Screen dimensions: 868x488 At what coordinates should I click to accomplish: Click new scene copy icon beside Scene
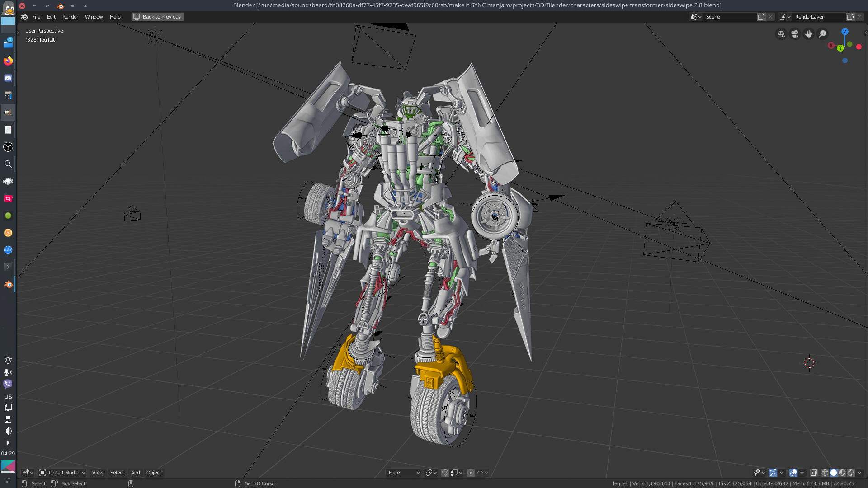pos(761,17)
